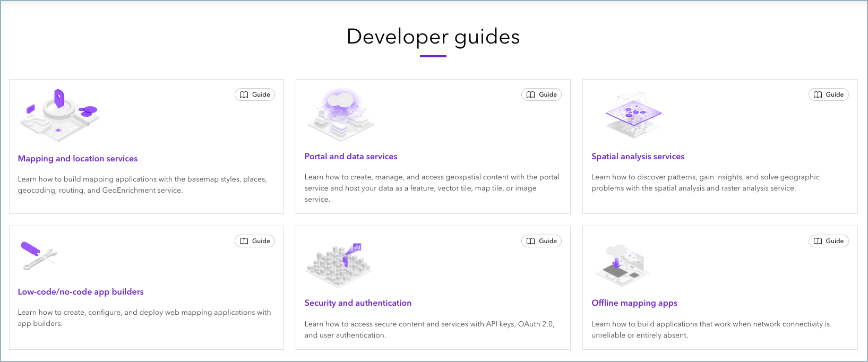Click the Developer guides heading
This screenshot has width=868, height=362.
coord(433,37)
